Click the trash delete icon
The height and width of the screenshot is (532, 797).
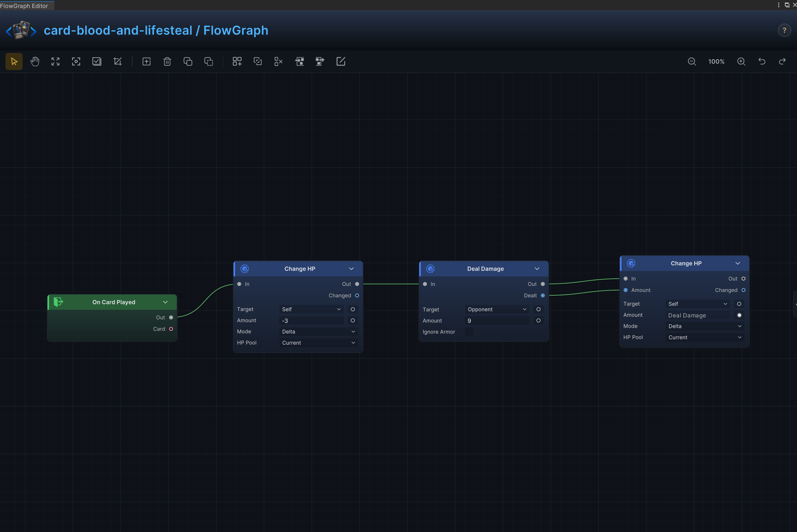167,61
